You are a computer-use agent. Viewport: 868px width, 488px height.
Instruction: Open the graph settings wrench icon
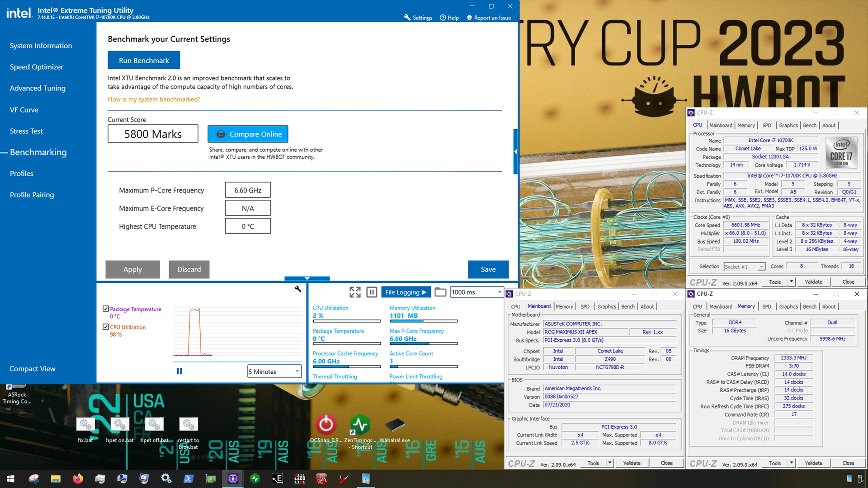[x=298, y=289]
